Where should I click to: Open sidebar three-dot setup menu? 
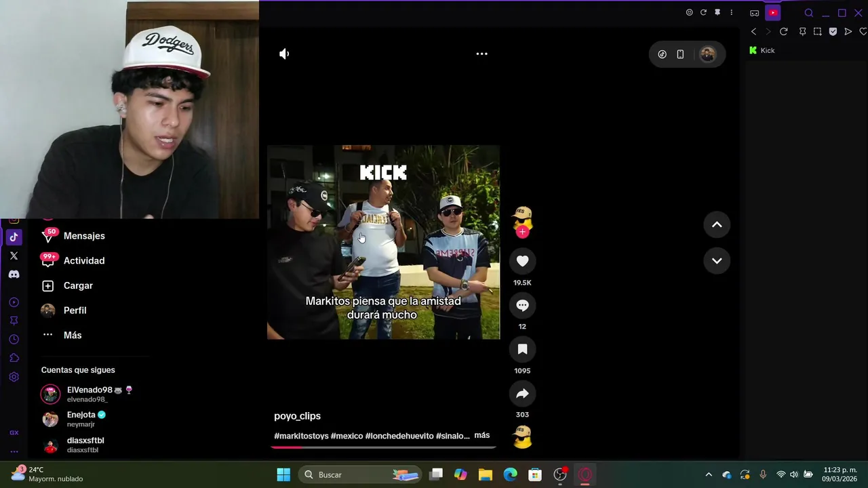point(14,451)
